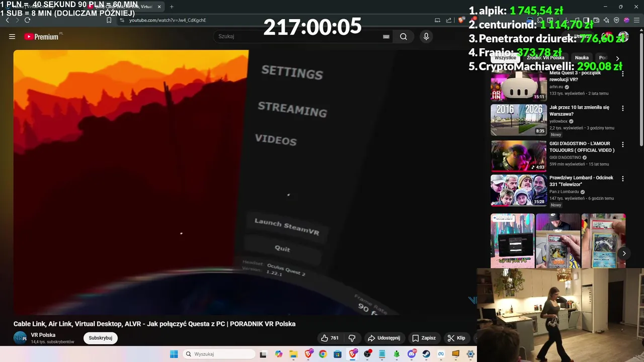Open Discord from the taskbar

[412, 354]
